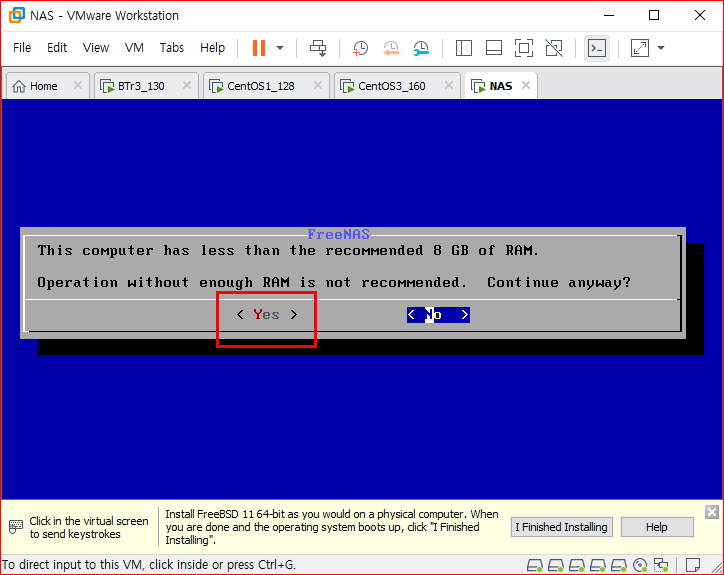Click the orange Pause (suspend) VM icon
This screenshot has height=575, width=724.
point(259,48)
